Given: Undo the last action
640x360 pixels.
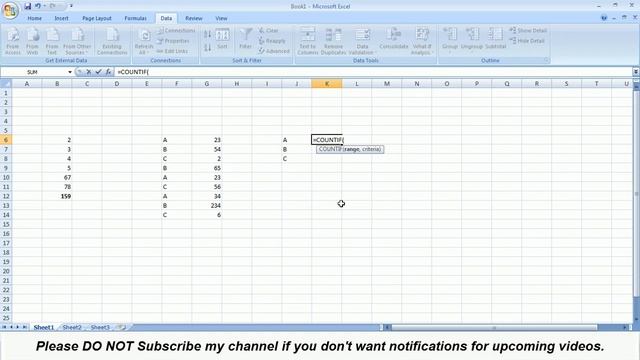Looking at the screenshot, I should click(38, 6).
